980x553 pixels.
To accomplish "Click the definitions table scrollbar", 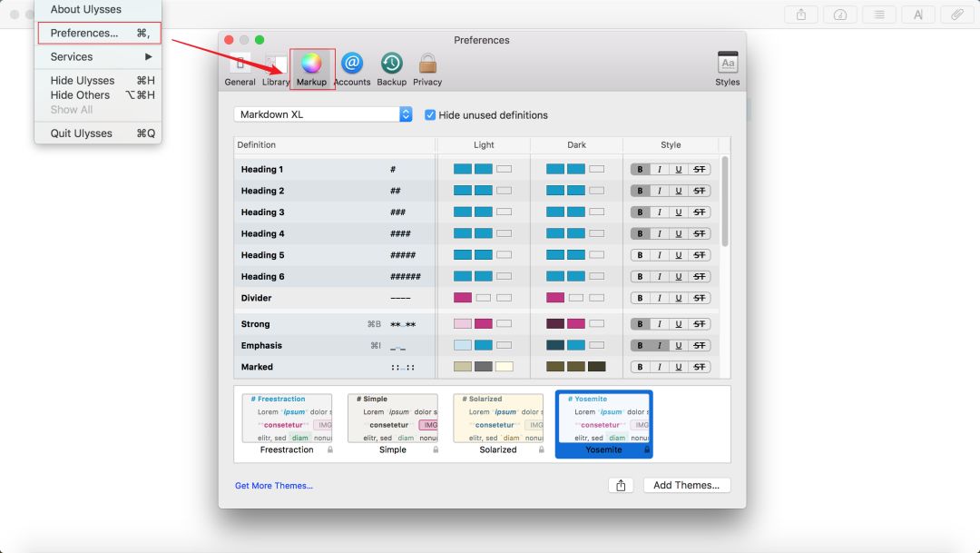I will [725, 202].
